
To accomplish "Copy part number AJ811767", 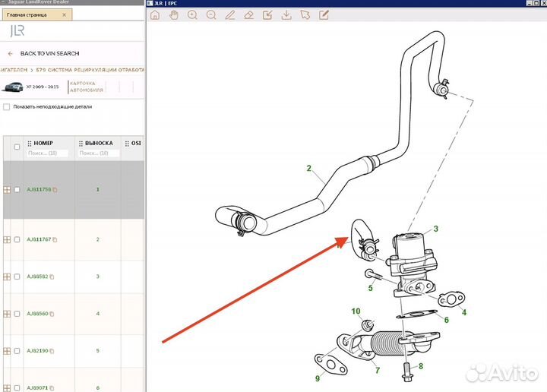I will [x=55, y=239].
